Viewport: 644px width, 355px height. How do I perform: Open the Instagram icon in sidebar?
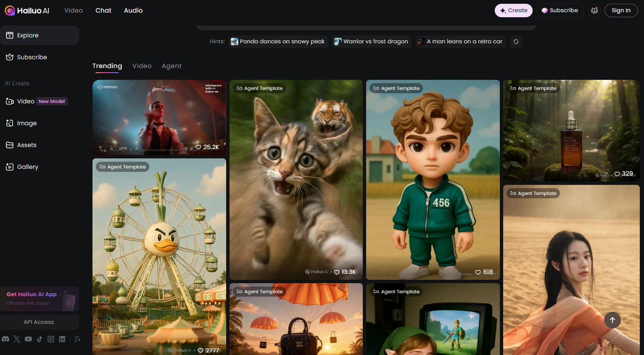point(51,339)
